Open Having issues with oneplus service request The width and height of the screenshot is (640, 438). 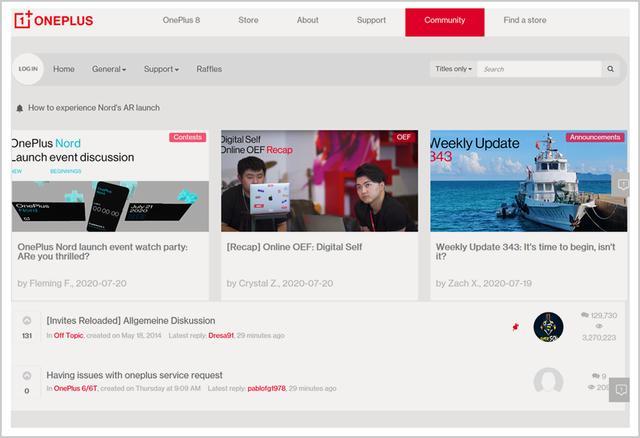coord(134,375)
